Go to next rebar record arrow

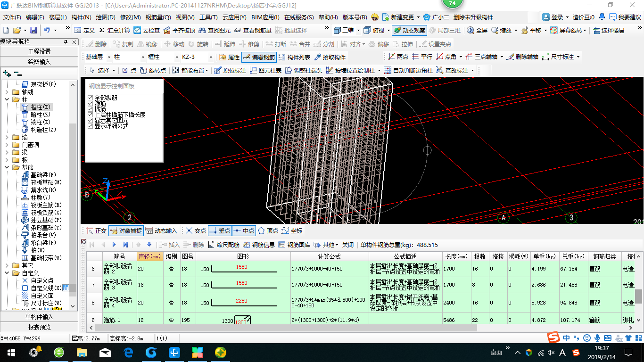(x=114, y=245)
